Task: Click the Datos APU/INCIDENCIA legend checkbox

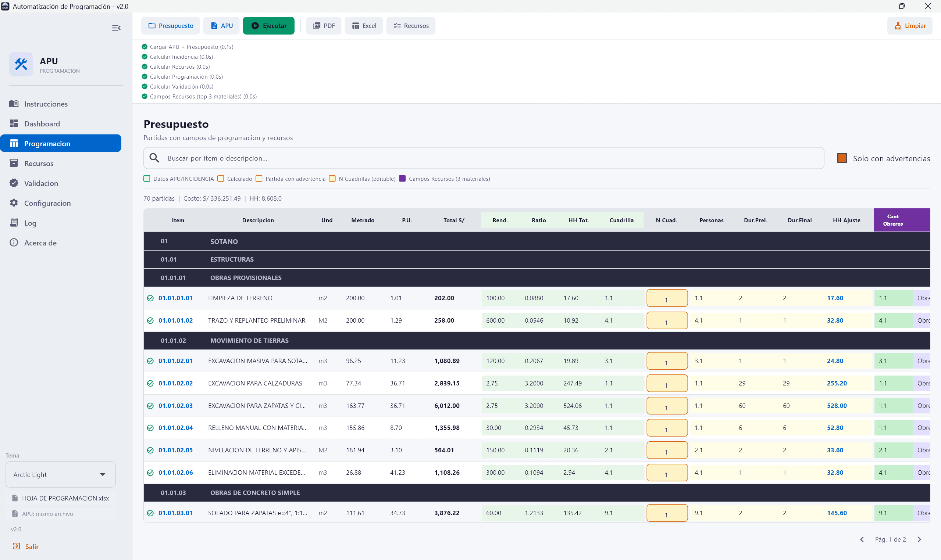Action: click(147, 179)
